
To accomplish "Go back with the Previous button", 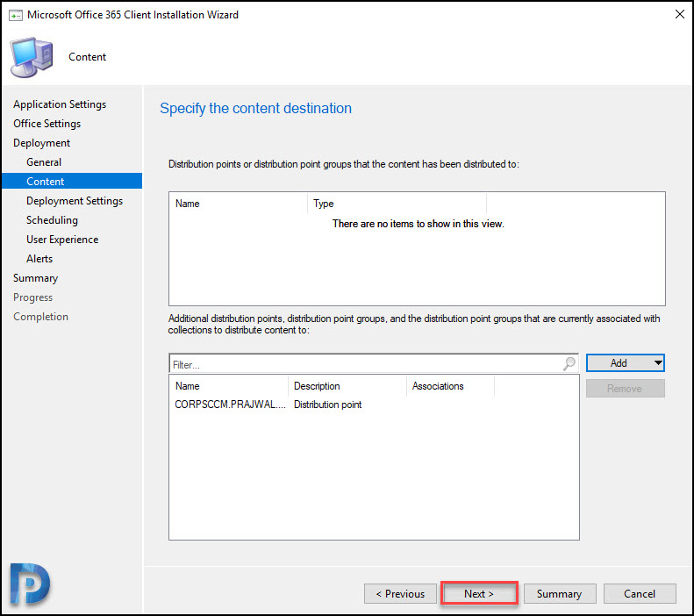I will click(400, 593).
